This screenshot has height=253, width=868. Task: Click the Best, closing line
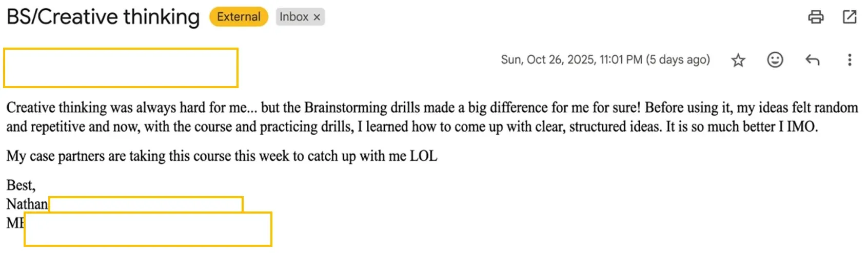(21, 185)
